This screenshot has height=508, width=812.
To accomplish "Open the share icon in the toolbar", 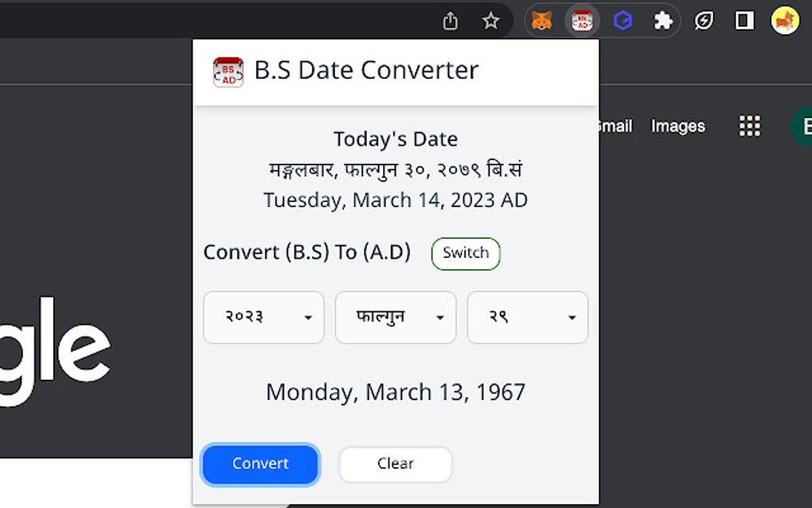I will click(x=451, y=21).
